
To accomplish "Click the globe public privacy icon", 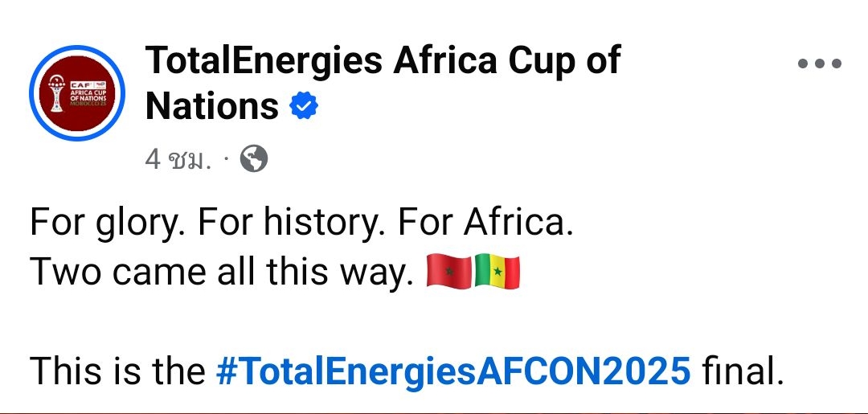I will pos(254,160).
